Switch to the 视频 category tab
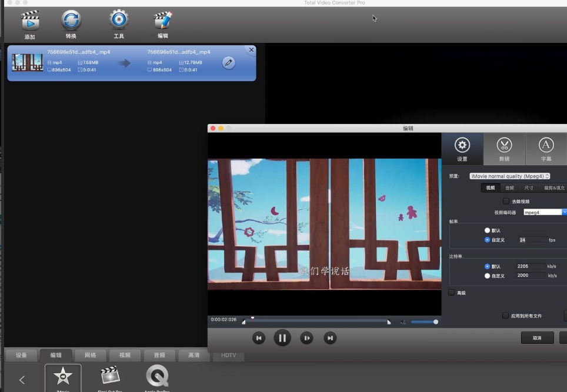This screenshot has width=567, height=392. (125, 355)
